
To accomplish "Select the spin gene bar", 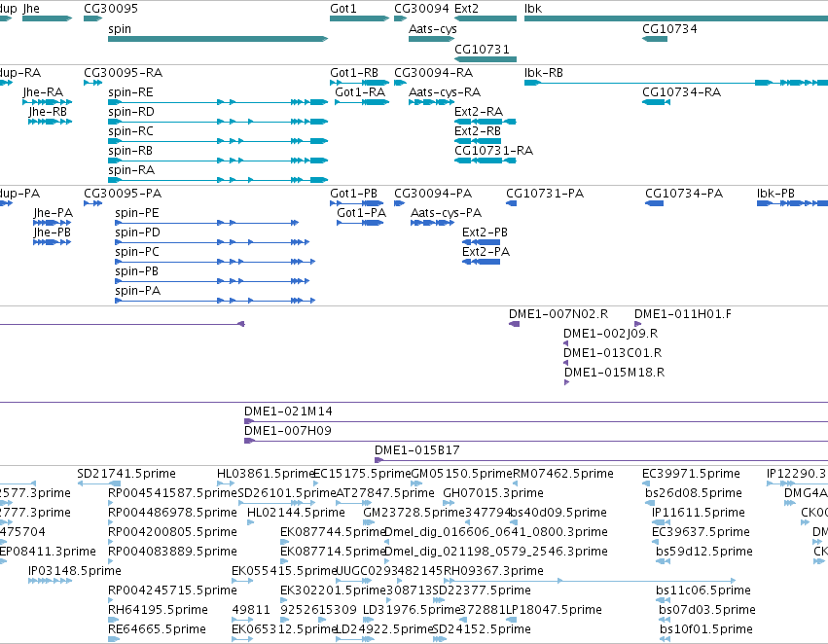I will pyautogui.click(x=218, y=39).
